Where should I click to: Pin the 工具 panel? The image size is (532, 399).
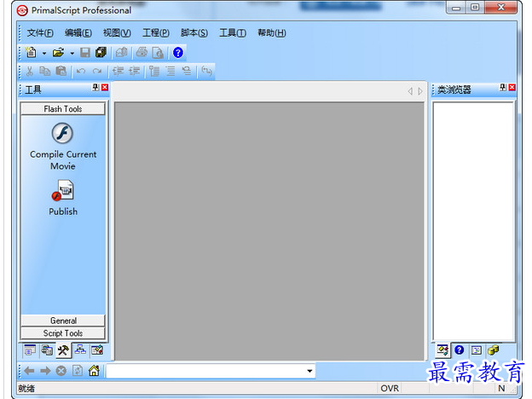[x=95, y=88]
